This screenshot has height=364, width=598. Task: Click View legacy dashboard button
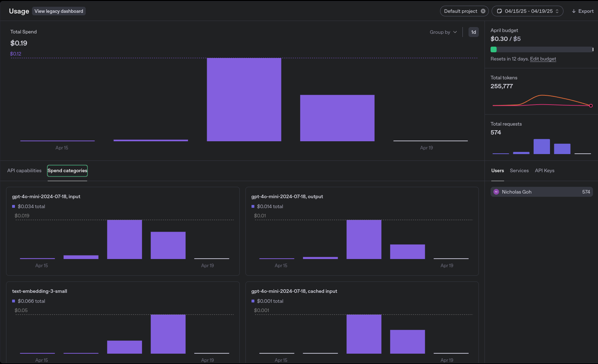pyautogui.click(x=59, y=11)
